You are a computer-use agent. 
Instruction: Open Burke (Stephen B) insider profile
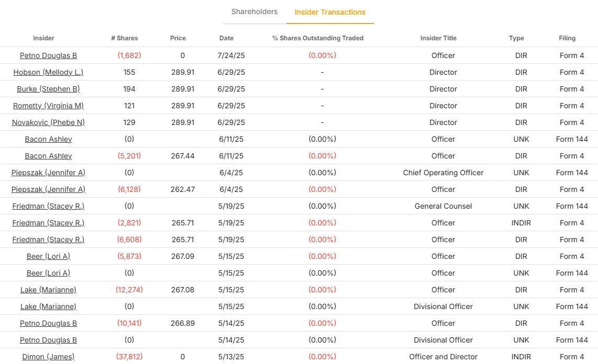(48, 89)
